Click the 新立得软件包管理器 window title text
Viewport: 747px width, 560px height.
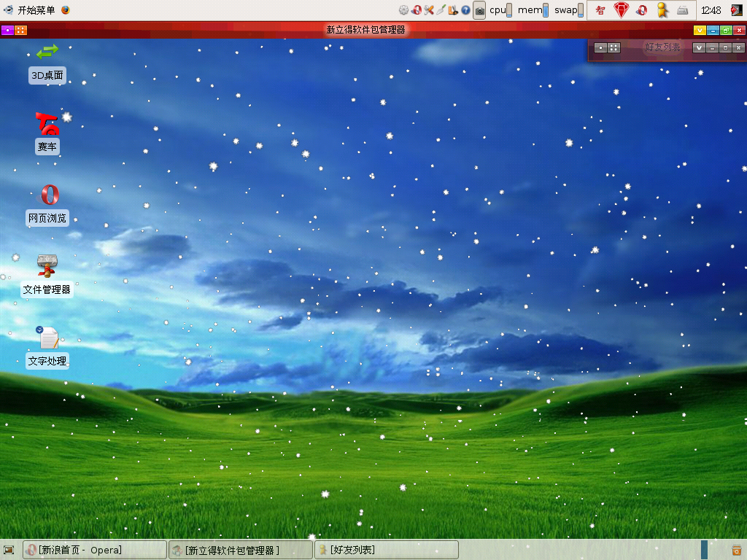(366, 30)
